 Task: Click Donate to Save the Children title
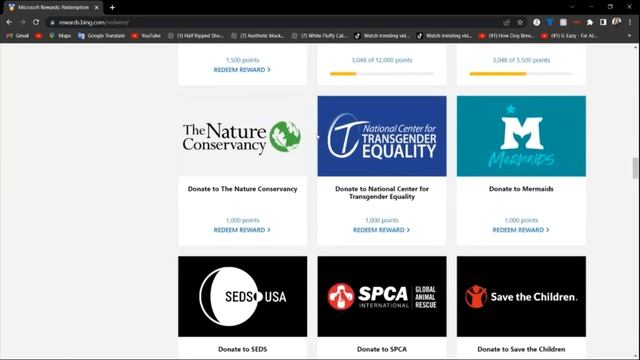[521, 349]
